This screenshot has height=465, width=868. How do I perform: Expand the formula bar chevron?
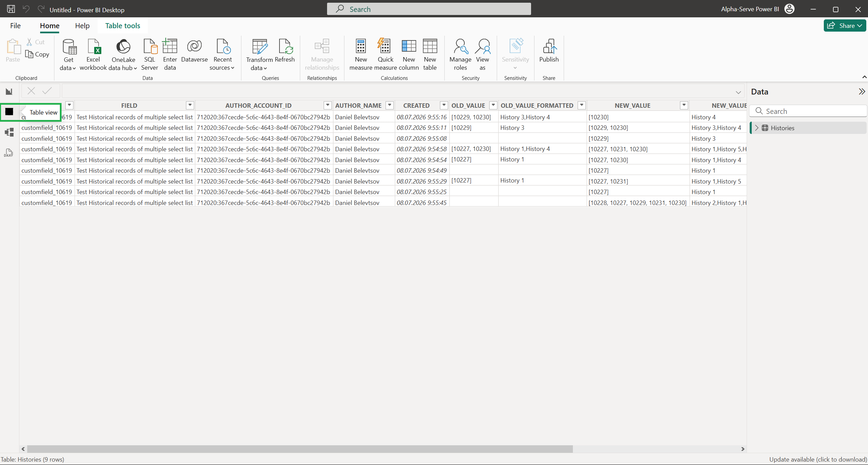click(x=738, y=92)
